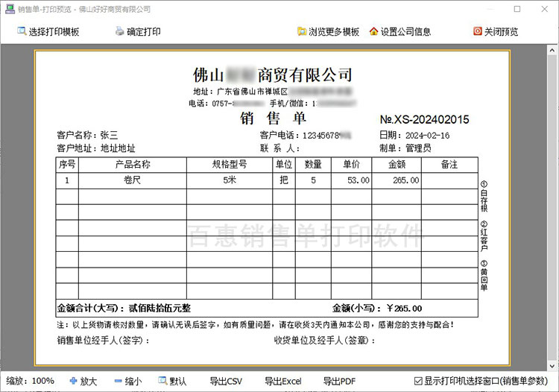
Task: Click the folder icon for 浏览更多模板
Action: (302, 31)
